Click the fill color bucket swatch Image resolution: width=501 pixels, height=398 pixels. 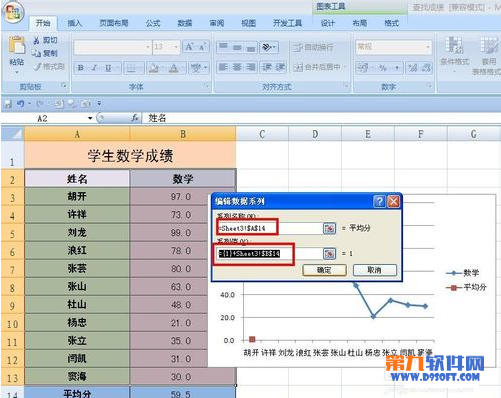153,68
